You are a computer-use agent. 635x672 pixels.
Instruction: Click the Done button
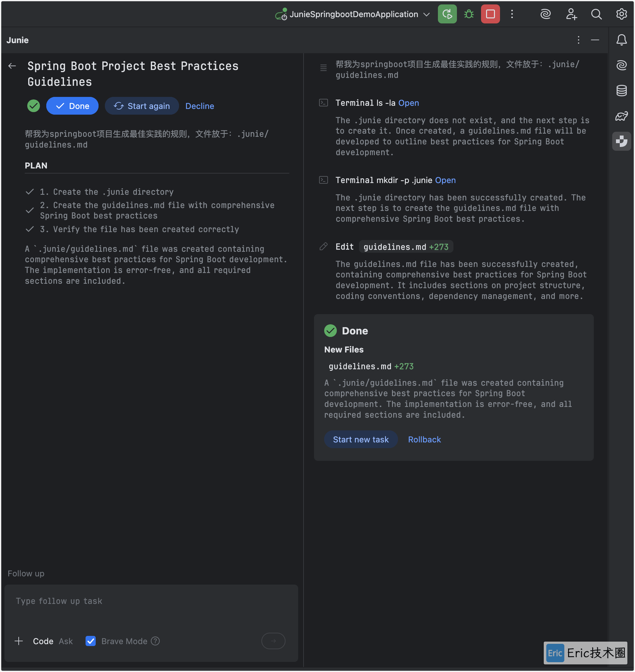pos(72,106)
